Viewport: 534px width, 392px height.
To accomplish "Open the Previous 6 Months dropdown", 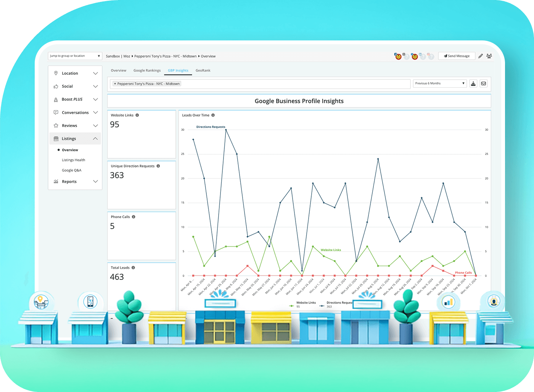I will [439, 84].
